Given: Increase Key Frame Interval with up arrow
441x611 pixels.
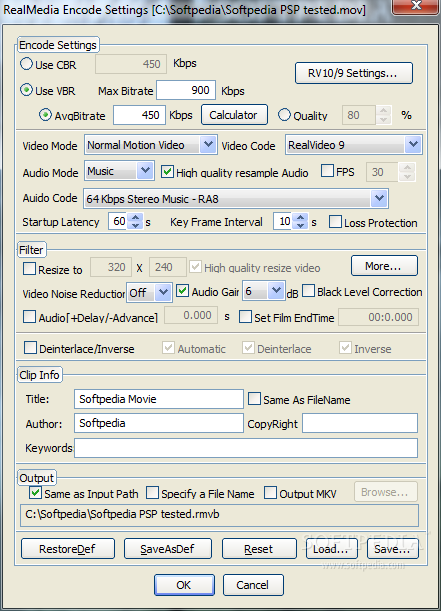Looking at the screenshot, I should [300, 217].
